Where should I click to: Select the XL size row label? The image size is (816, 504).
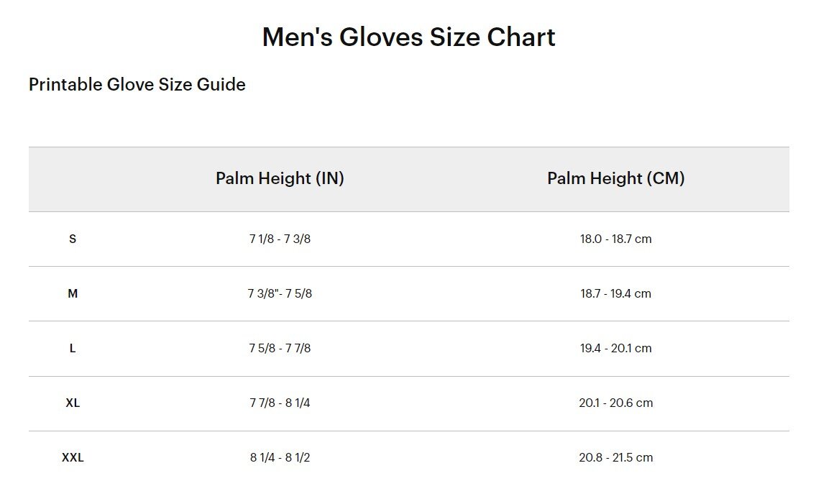coord(73,403)
